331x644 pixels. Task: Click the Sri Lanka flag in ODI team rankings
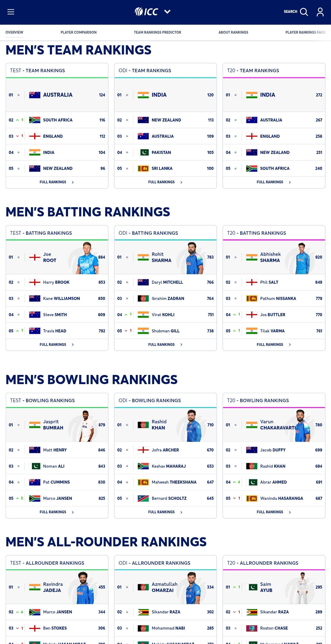pyautogui.click(x=143, y=168)
